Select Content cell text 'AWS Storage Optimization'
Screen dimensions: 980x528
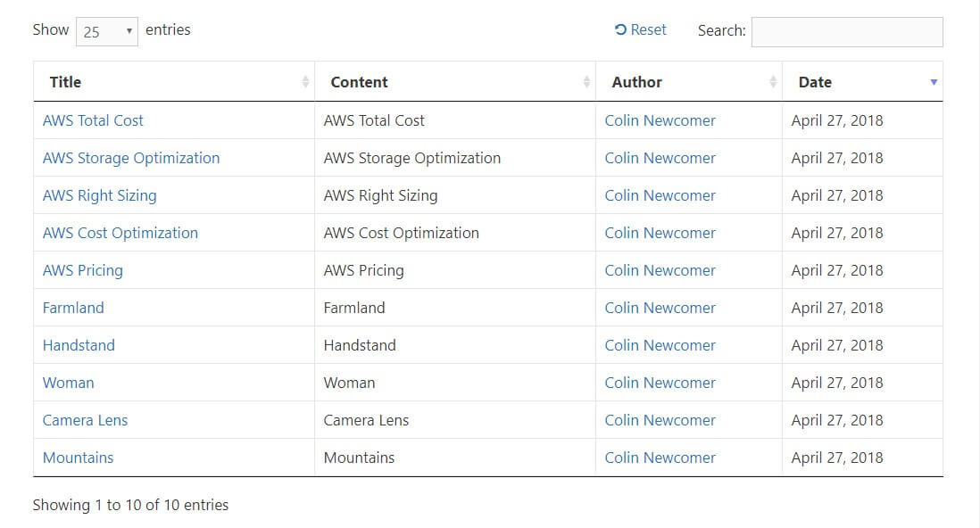411,158
